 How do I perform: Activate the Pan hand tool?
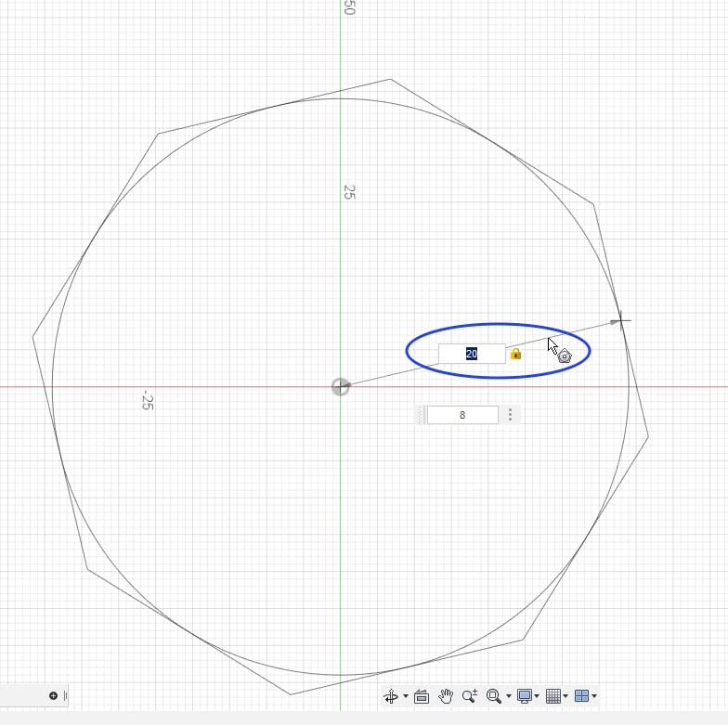(446, 696)
